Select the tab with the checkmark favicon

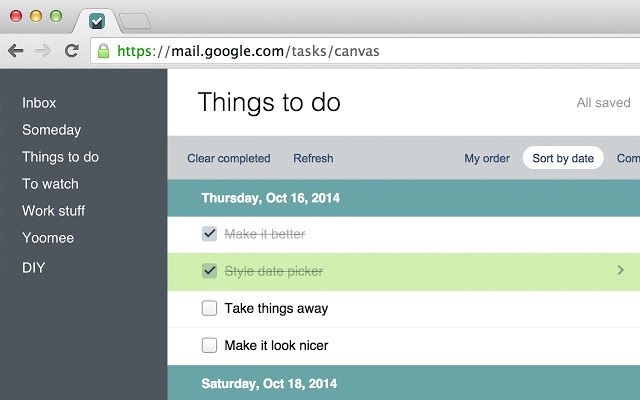pos(97,22)
